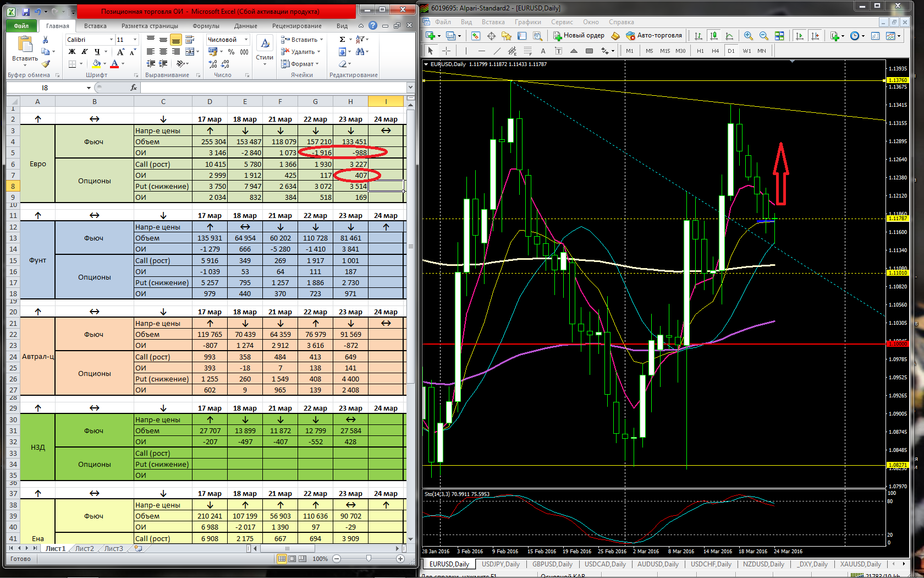Click the Excel zoom slider handle
The width and height of the screenshot is (924, 578).
tap(369, 559)
